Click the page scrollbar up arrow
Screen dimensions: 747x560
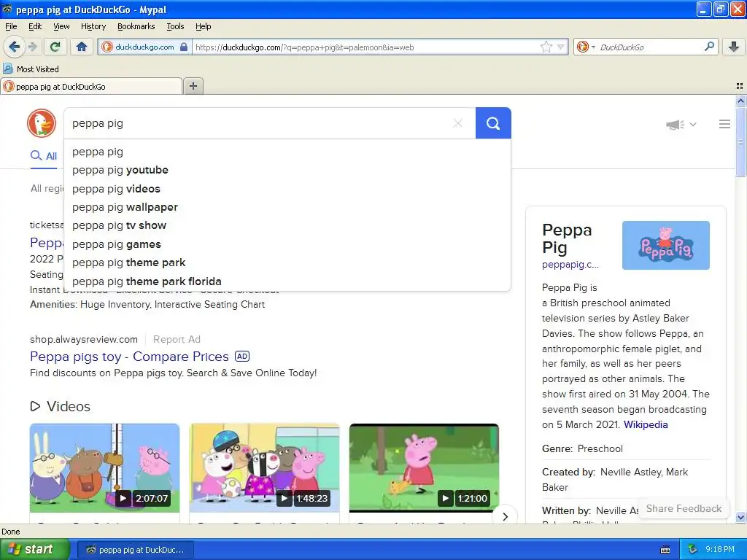coord(740,101)
